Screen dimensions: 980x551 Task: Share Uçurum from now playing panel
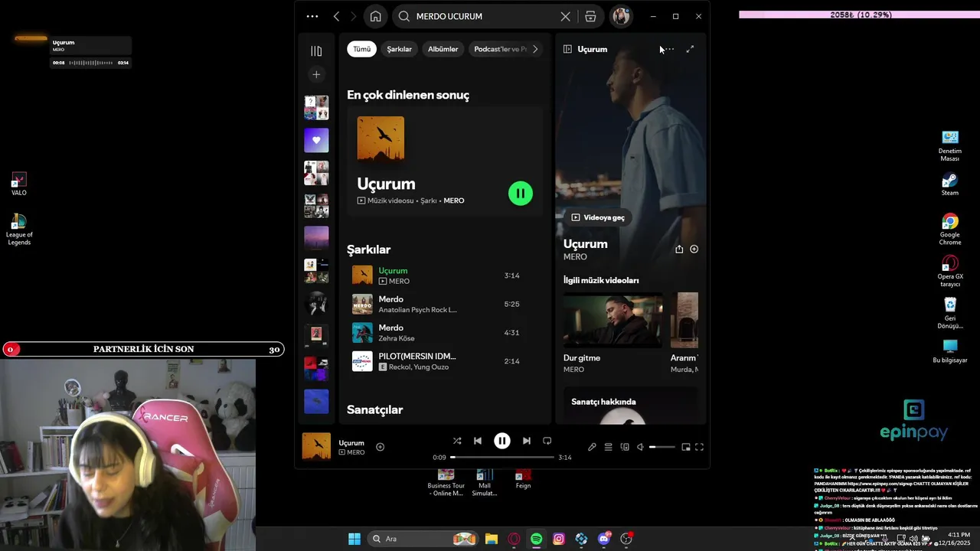[679, 249]
